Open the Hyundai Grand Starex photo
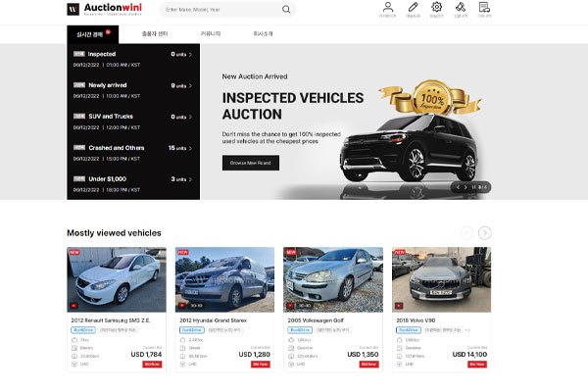588x392 pixels. 224,279
